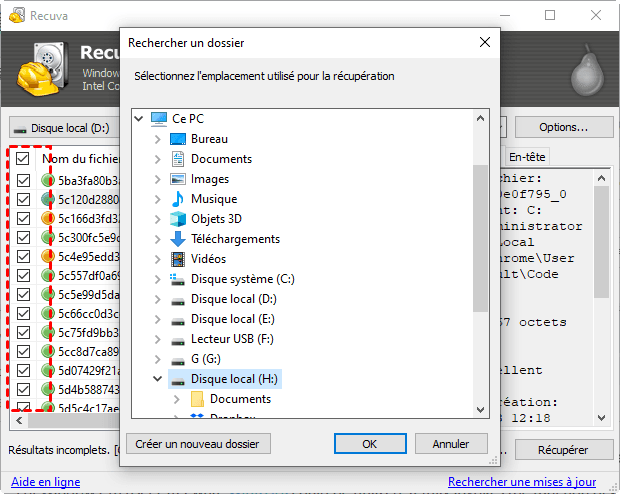620x494 pixels.
Task: Click the En-tête panel scroll up arrow
Action: pyautogui.click(x=601, y=178)
